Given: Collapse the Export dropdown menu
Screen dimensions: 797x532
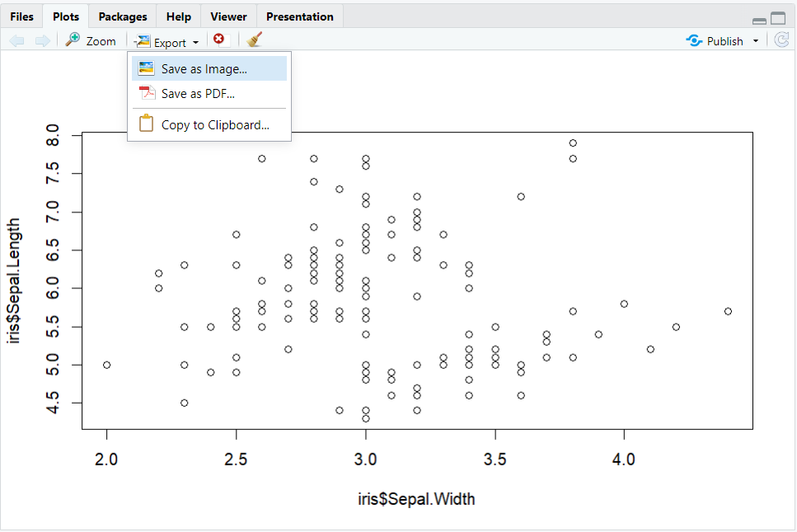Looking at the screenshot, I should point(168,41).
